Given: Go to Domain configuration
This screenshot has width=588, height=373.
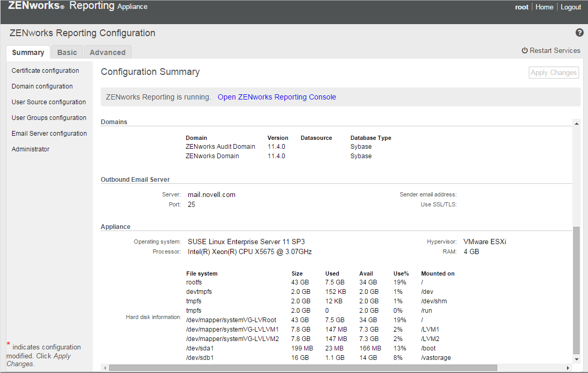Looking at the screenshot, I should (x=42, y=86).
